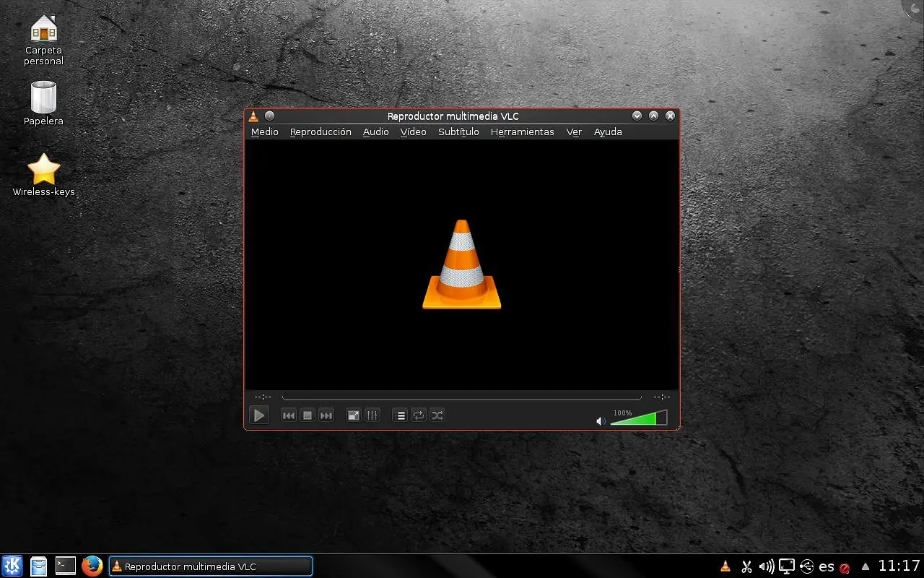924x578 pixels.
Task: Skip to previous media in VLC
Action: pos(289,415)
